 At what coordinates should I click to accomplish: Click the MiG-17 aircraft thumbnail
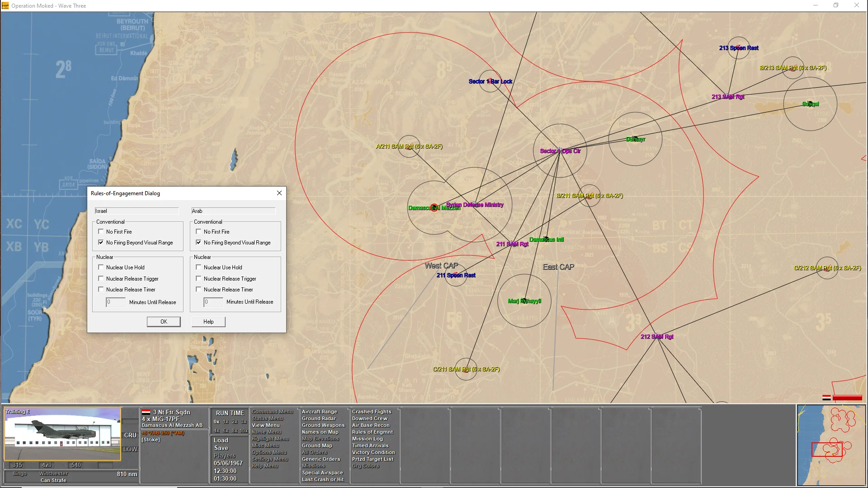click(62, 434)
